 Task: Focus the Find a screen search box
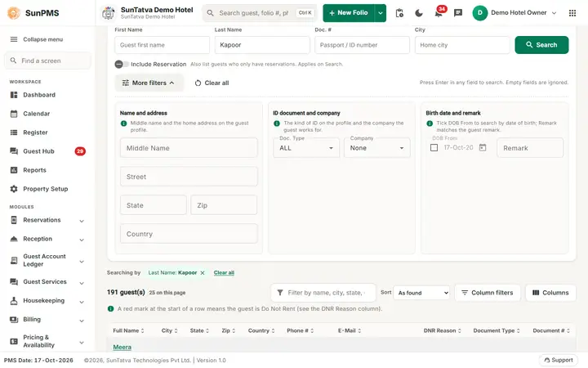pos(47,61)
